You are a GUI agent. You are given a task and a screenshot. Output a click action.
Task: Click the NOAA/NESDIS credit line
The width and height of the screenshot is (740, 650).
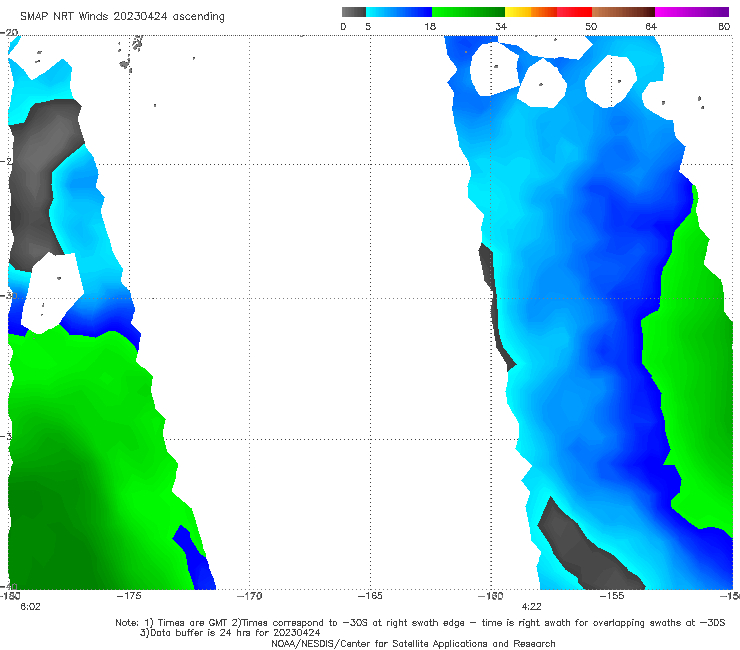pos(413,643)
